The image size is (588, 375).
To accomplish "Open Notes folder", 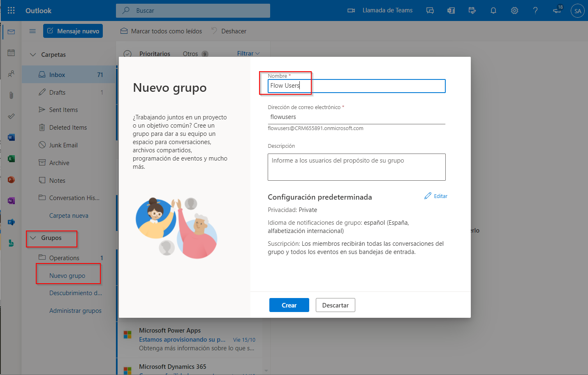I will coord(69,180).
